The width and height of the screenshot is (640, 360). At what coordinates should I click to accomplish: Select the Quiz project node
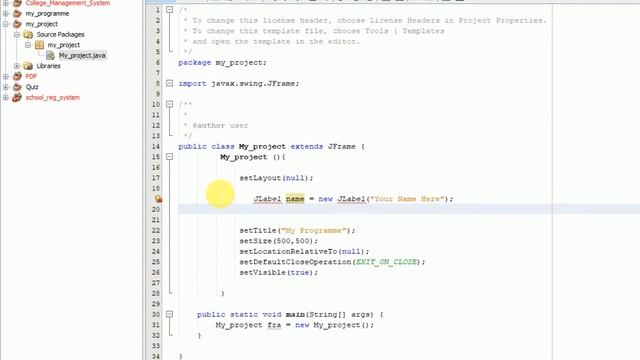[32, 87]
